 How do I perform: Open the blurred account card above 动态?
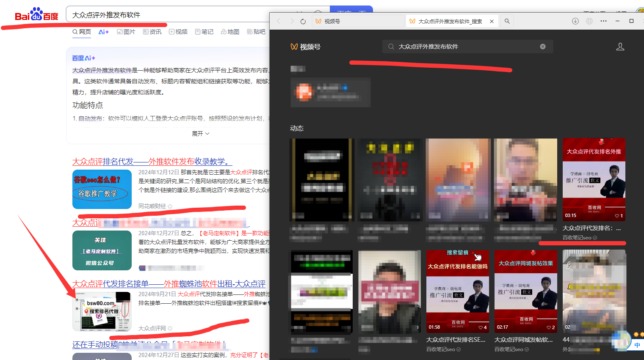coord(330,92)
